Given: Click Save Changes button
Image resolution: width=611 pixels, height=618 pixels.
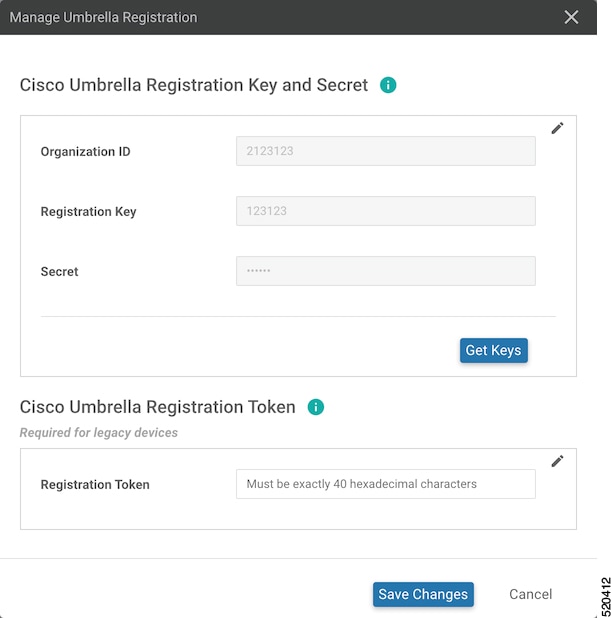Looking at the screenshot, I should 423,594.
